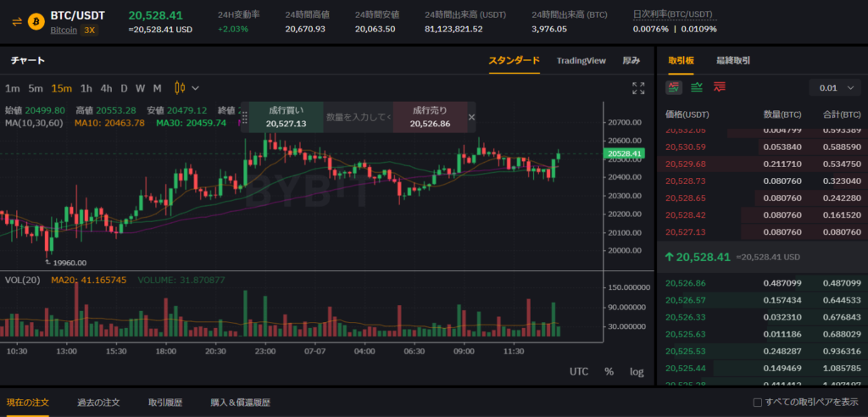The image size is (868, 417).
Task: Select bid price 20,525.63
Action: pos(685,335)
